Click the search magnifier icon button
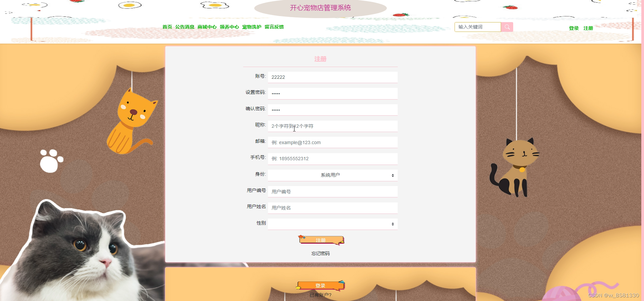 click(507, 27)
